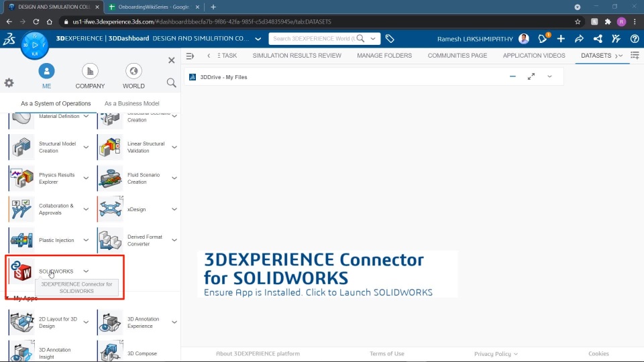Bookmark this page with star icon
Viewport: 644px width, 362px height.
(578, 21)
